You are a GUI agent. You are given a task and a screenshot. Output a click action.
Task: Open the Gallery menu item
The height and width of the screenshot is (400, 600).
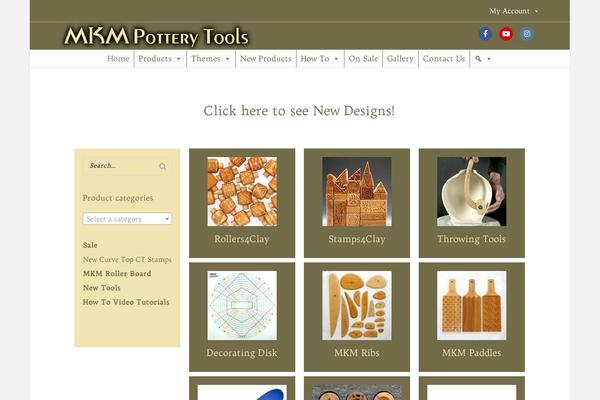pyautogui.click(x=400, y=59)
